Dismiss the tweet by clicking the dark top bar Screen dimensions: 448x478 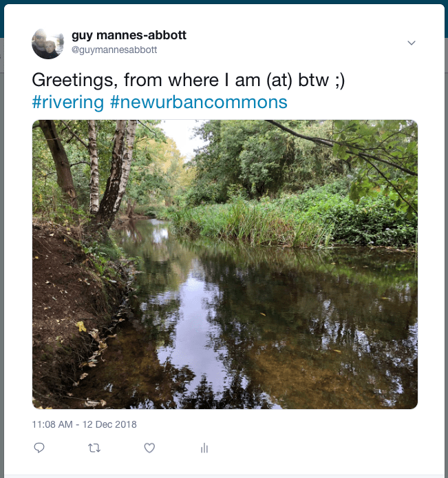click(x=224, y=1)
